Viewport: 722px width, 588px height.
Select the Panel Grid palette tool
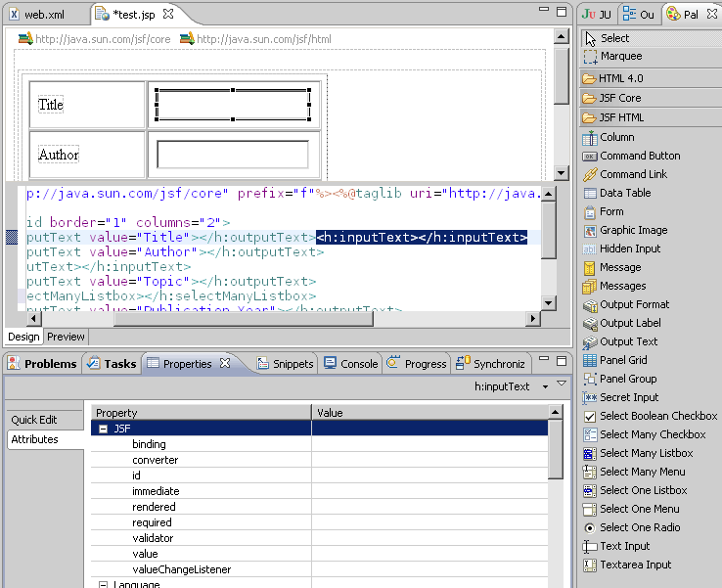622,360
